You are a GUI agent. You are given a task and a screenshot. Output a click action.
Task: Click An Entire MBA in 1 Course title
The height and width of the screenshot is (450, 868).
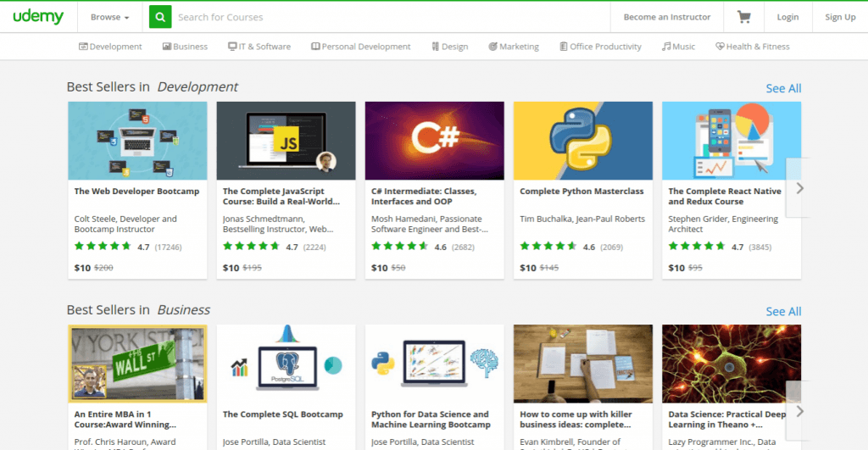tap(125, 419)
